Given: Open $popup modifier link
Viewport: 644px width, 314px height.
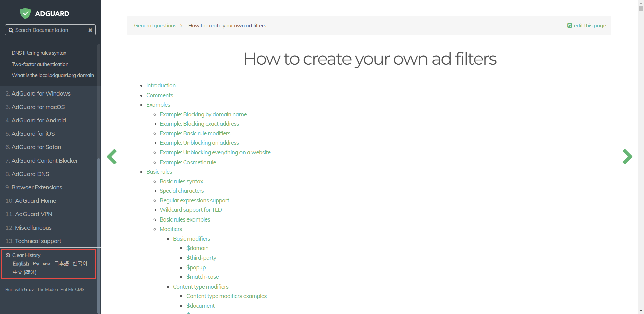Looking at the screenshot, I should (196, 267).
